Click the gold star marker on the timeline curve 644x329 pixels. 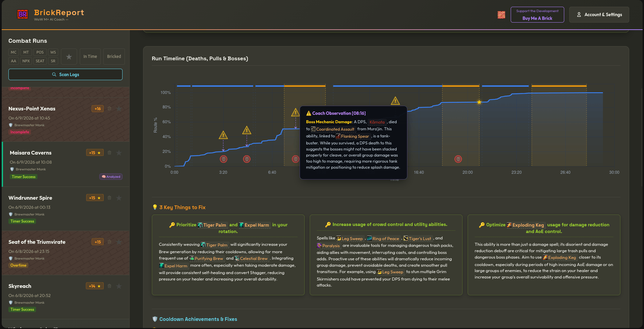pyautogui.click(x=479, y=102)
